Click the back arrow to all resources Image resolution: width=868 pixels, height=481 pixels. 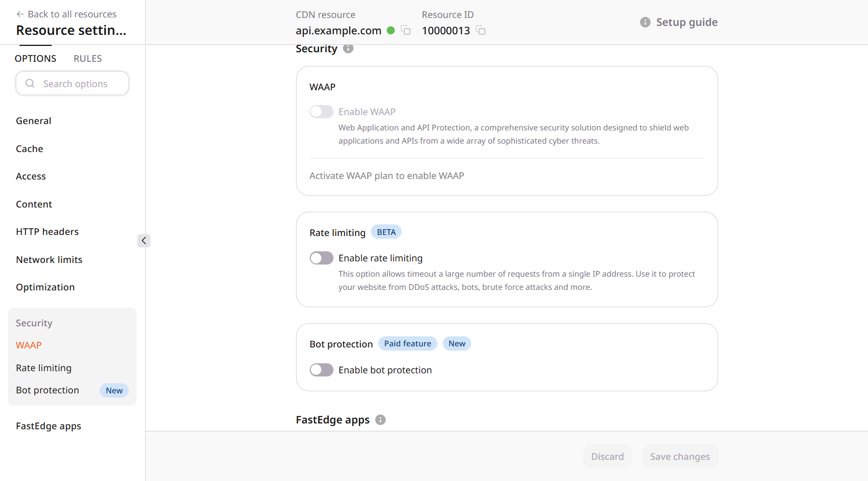point(20,14)
